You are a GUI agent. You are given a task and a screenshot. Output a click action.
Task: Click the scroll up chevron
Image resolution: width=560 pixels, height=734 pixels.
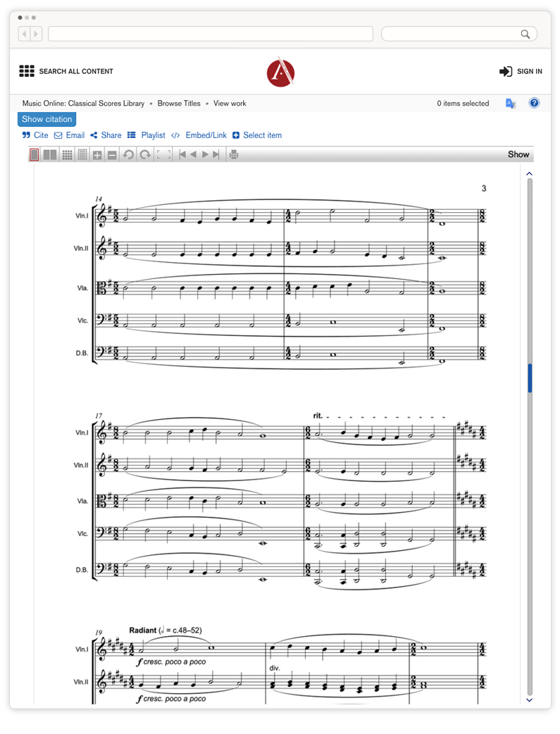tap(530, 174)
